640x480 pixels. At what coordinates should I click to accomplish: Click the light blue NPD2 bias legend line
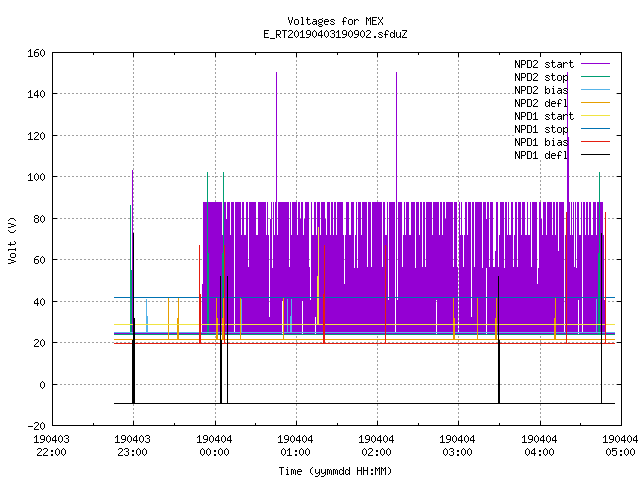tap(595, 89)
